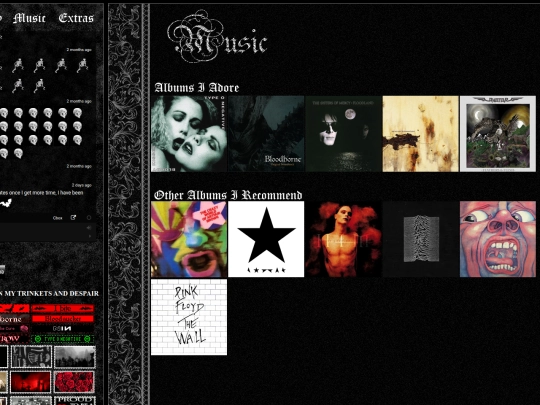Click the silver-bordered crescent moon album cover
The height and width of the screenshot is (405, 540).
pyautogui.click(x=498, y=134)
